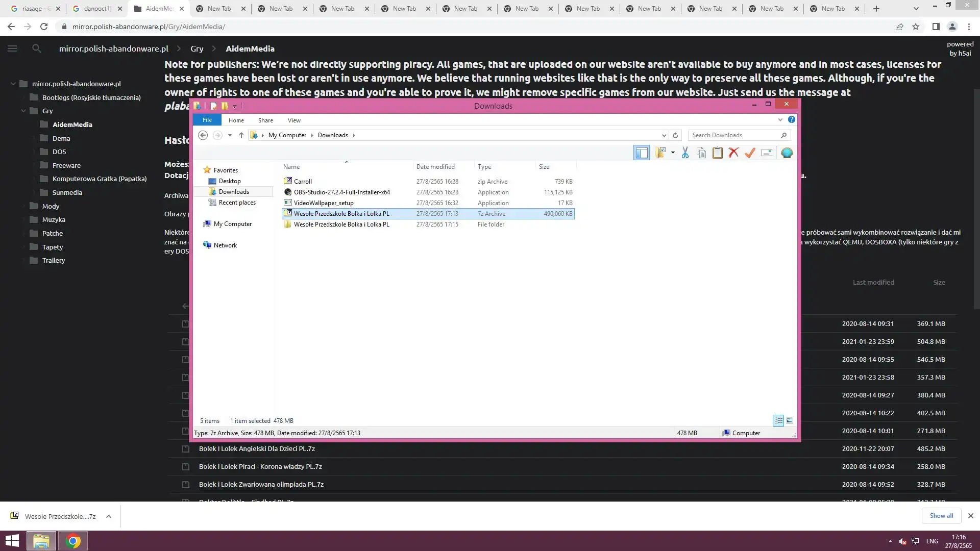
Task: Click the Search Downloads field
Action: (734, 135)
